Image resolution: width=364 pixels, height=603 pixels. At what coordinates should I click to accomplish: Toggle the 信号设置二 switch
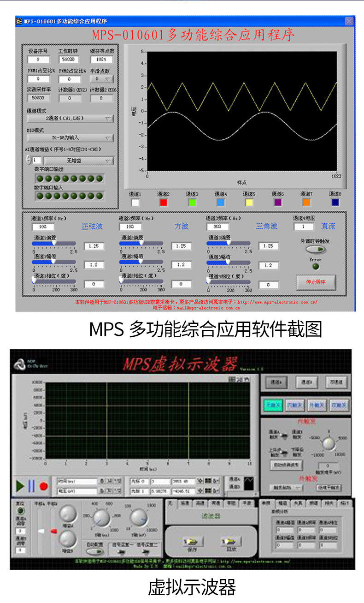click(x=145, y=552)
